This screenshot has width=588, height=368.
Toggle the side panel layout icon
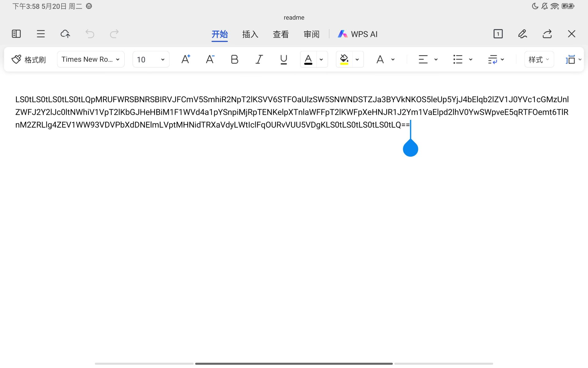click(x=16, y=34)
